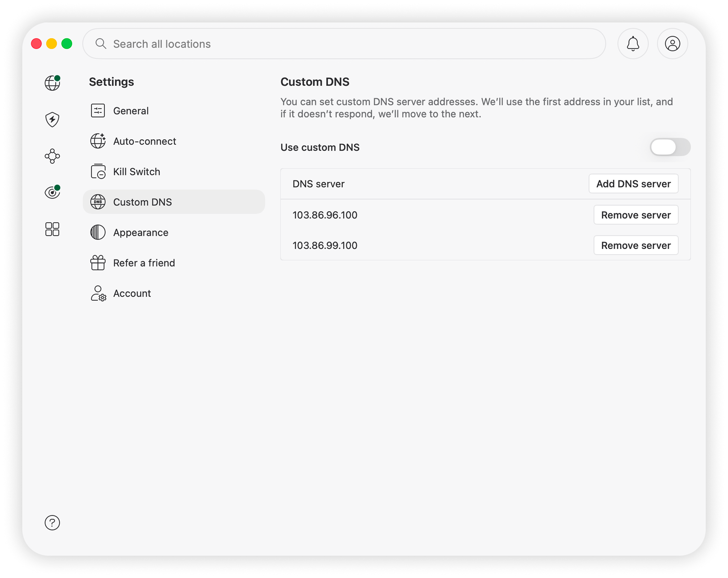728x578 pixels.
Task: Enable the Use custom DNS toggle
Action: coord(670,147)
